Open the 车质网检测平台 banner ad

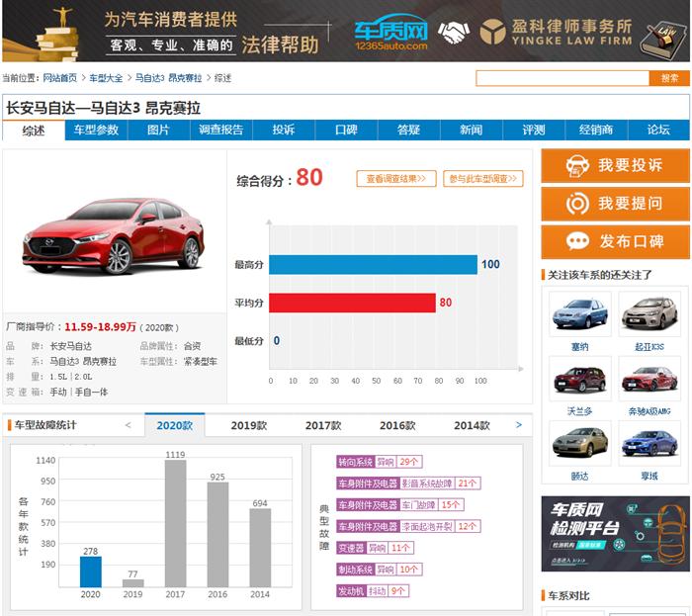point(615,534)
